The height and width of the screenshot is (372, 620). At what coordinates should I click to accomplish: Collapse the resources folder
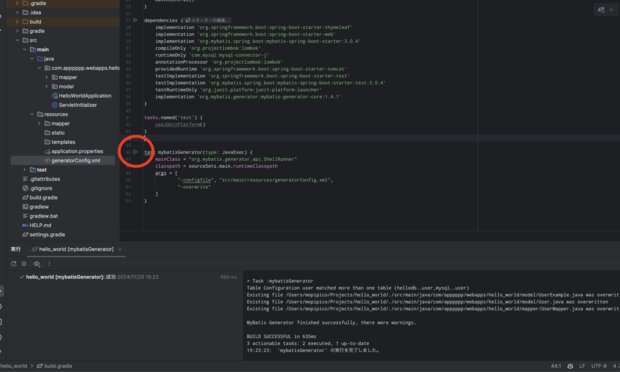[32, 114]
